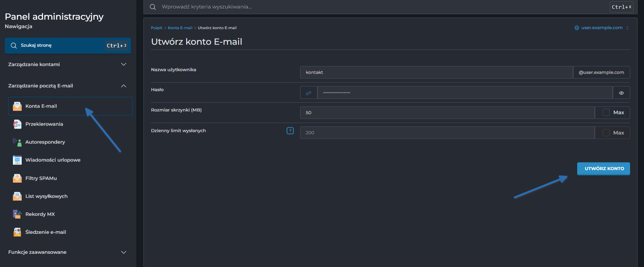
Task: Click the Rekordy MX icon
Action: (x=17, y=214)
